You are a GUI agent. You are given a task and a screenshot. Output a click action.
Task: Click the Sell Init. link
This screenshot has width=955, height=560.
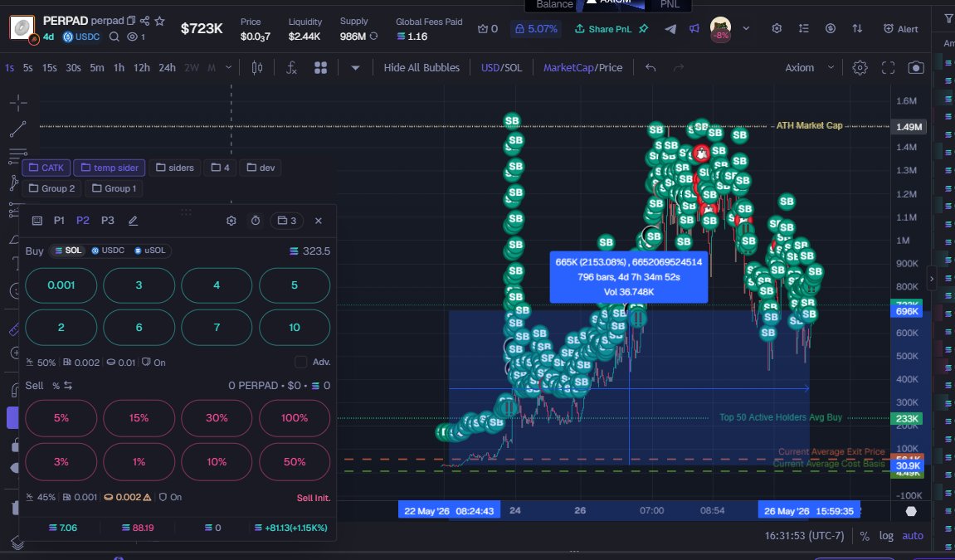point(313,497)
